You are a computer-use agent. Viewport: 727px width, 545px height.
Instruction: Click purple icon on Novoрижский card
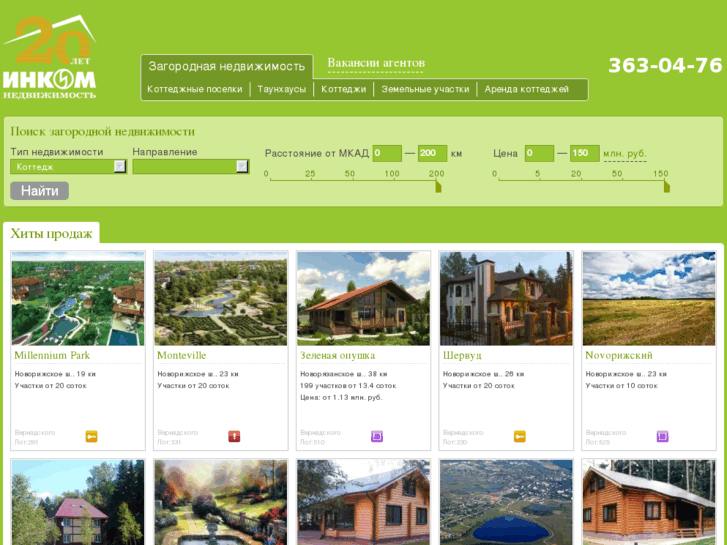663,436
